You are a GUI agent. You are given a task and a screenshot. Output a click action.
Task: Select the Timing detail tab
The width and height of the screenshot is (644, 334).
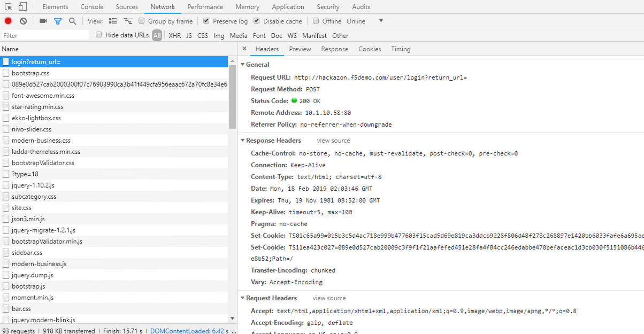[x=401, y=49]
